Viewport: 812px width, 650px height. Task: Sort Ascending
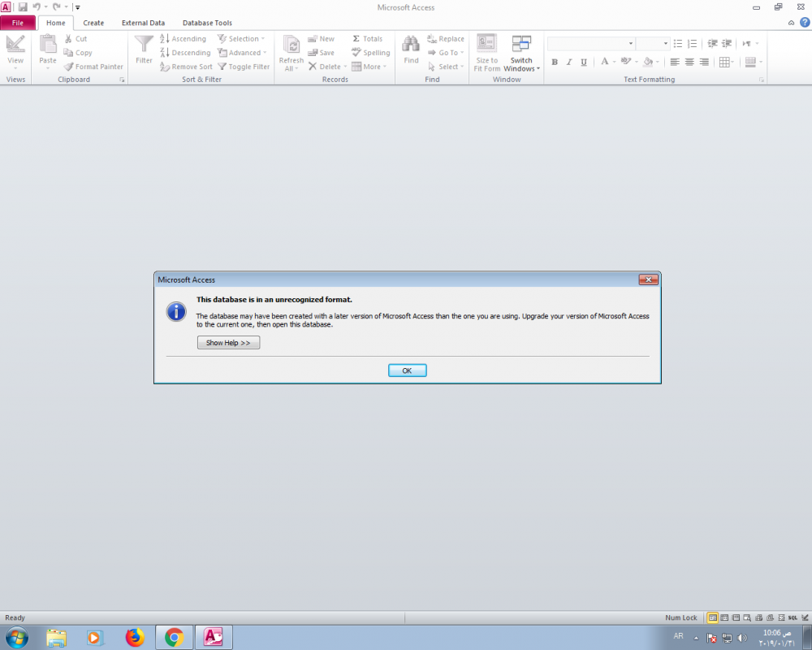click(183, 39)
